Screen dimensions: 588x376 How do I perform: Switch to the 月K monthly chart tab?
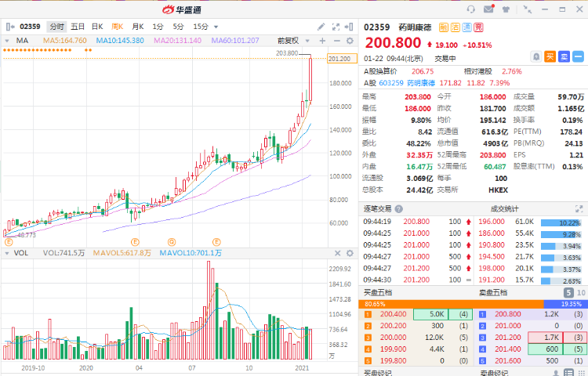pyautogui.click(x=138, y=27)
